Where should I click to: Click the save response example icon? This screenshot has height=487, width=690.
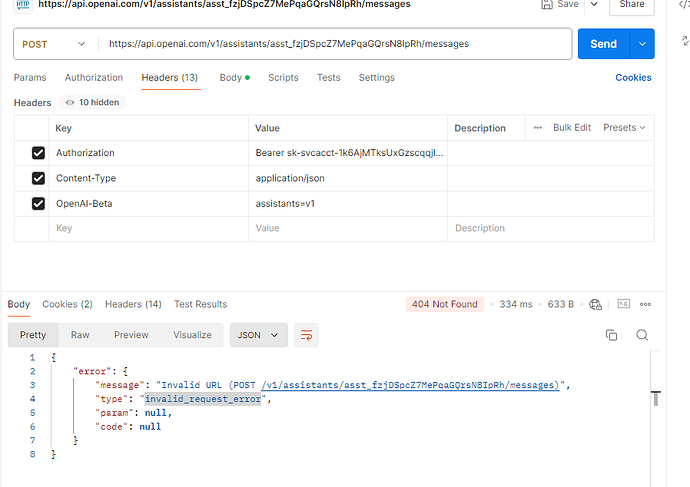pyautogui.click(x=624, y=304)
